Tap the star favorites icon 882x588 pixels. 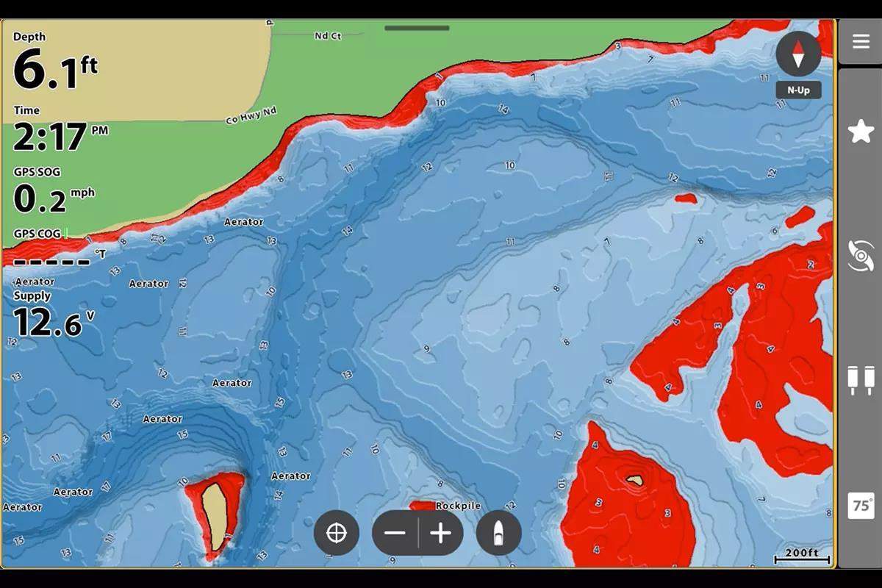coord(861,132)
